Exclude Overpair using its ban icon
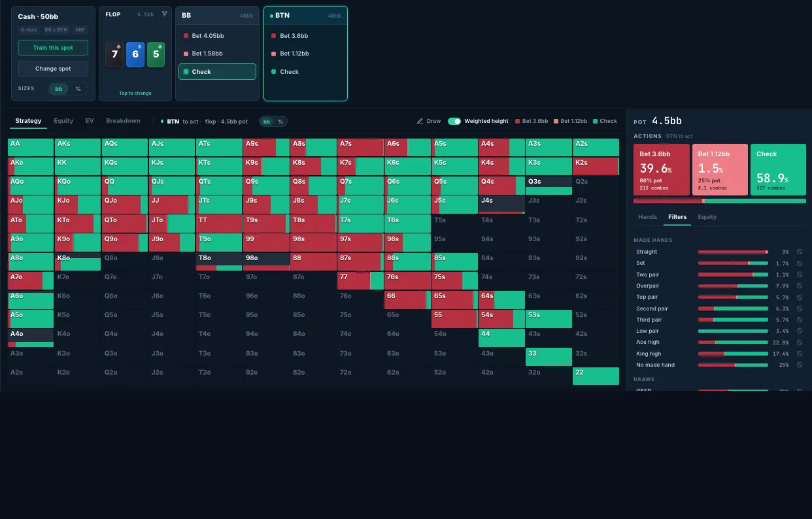The height and width of the screenshot is (519, 812). click(x=799, y=286)
